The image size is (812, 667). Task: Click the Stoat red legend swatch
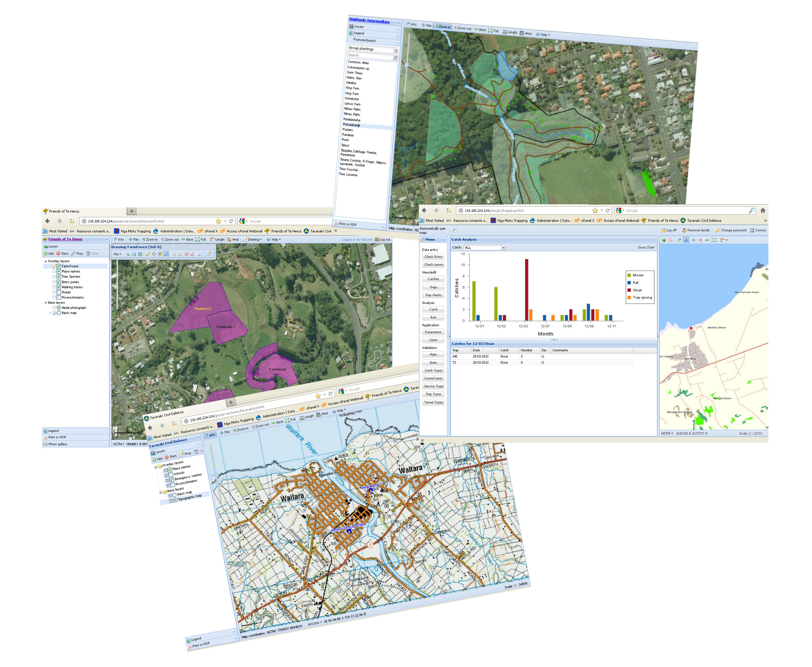pyautogui.click(x=629, y=290)
